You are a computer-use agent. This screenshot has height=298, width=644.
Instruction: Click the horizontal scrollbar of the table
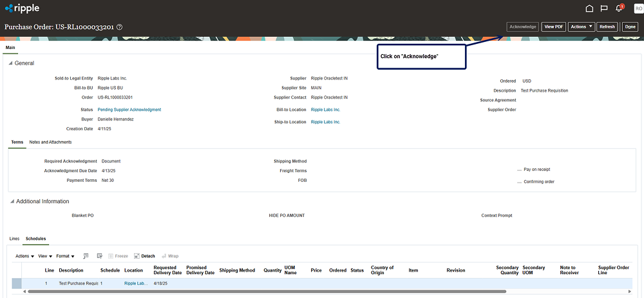(x=267, y=292)
